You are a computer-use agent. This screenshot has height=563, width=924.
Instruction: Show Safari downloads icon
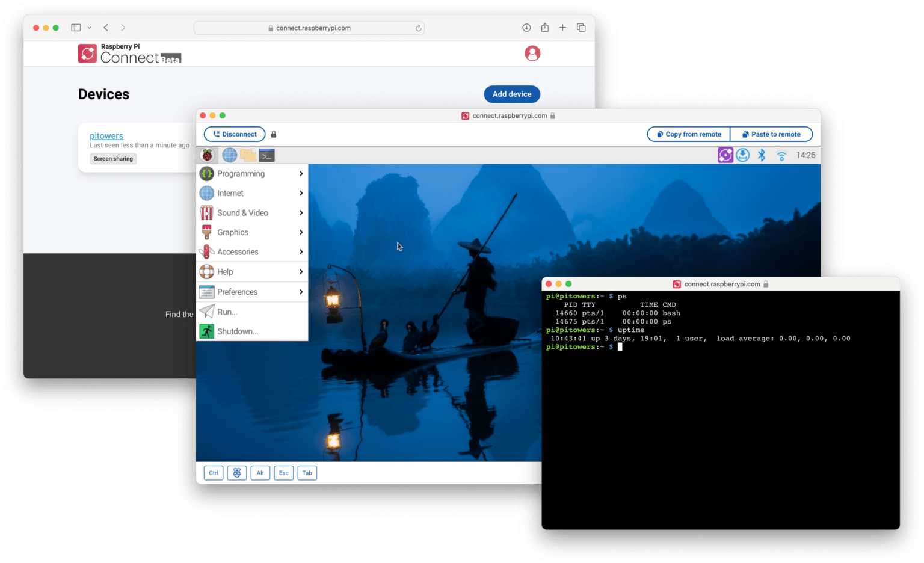(526, 28)
